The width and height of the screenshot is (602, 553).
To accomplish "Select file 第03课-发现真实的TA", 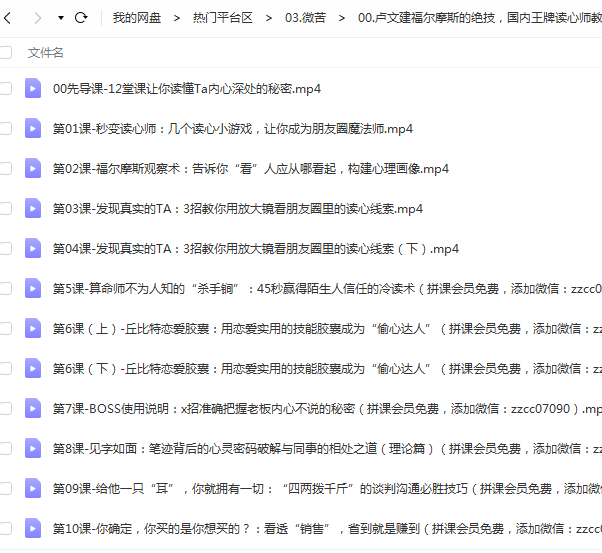I will (238, 209).
